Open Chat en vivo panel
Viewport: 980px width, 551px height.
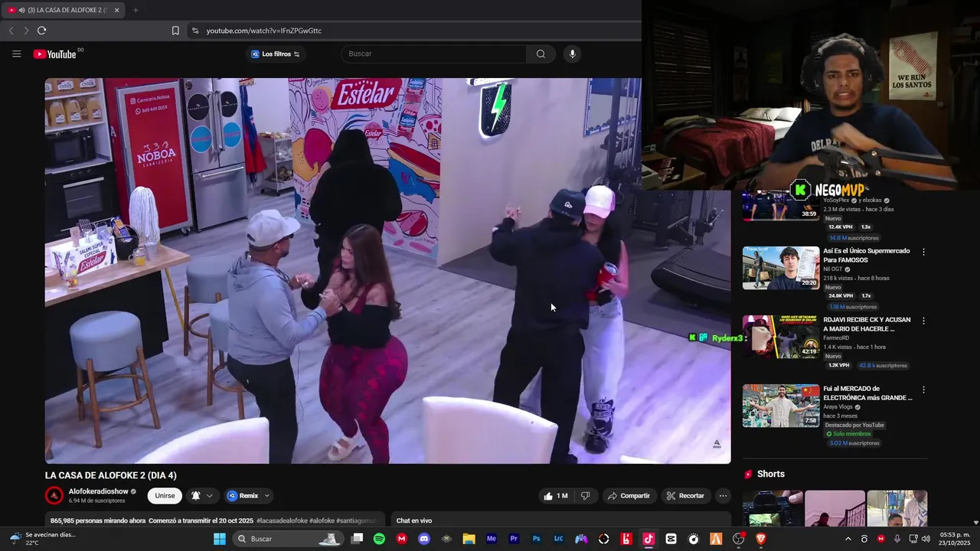414,520
